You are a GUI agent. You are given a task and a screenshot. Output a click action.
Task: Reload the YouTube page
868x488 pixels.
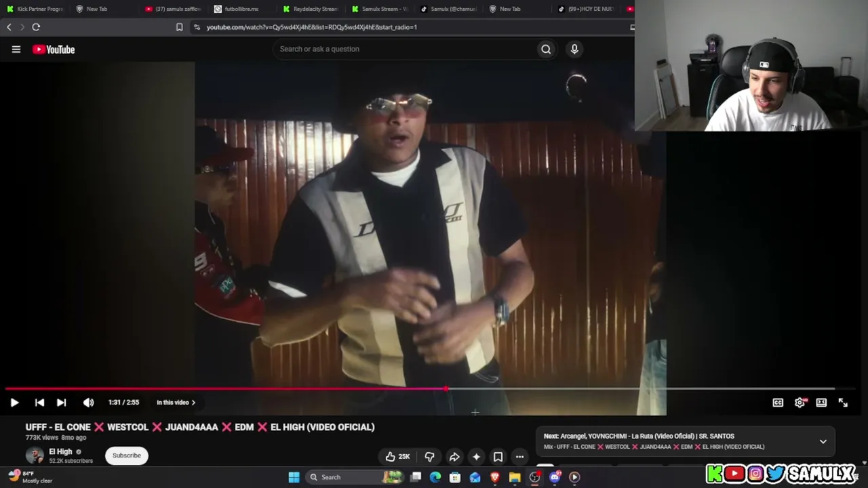click(36, 27)
